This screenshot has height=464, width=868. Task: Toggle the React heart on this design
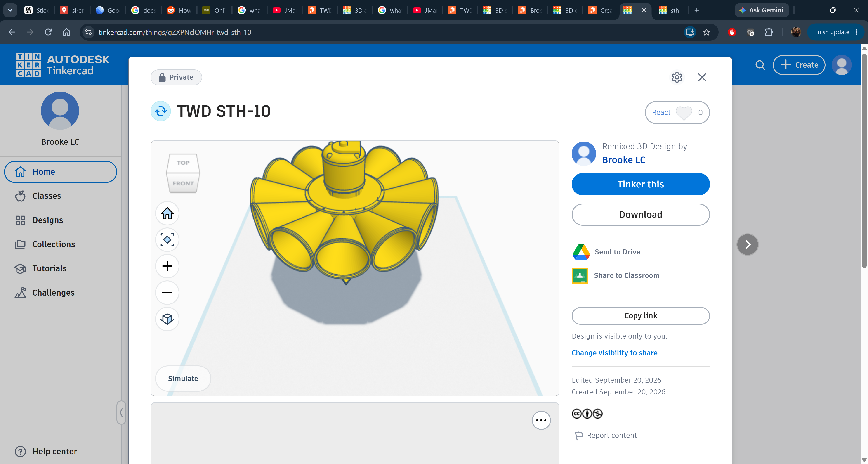tap(684, 113)
